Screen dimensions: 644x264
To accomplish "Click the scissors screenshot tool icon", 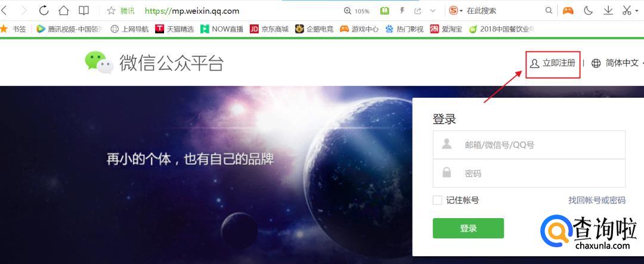I will pyautogui.click(x=627, y=11).
